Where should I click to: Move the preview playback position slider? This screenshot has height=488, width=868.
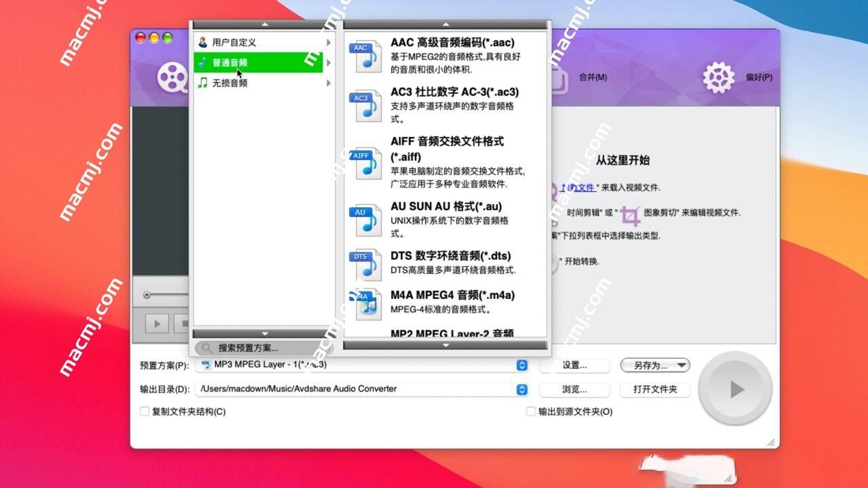pos(146,295)
